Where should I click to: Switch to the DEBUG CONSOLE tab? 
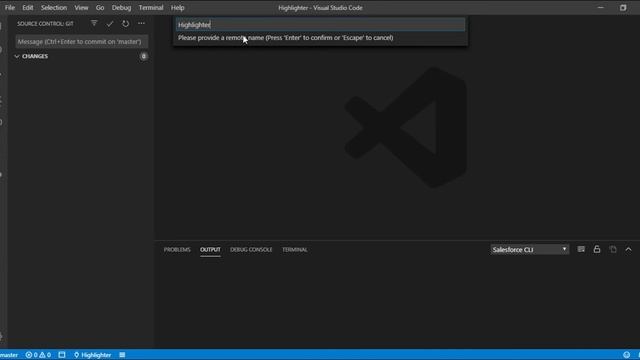251,249
